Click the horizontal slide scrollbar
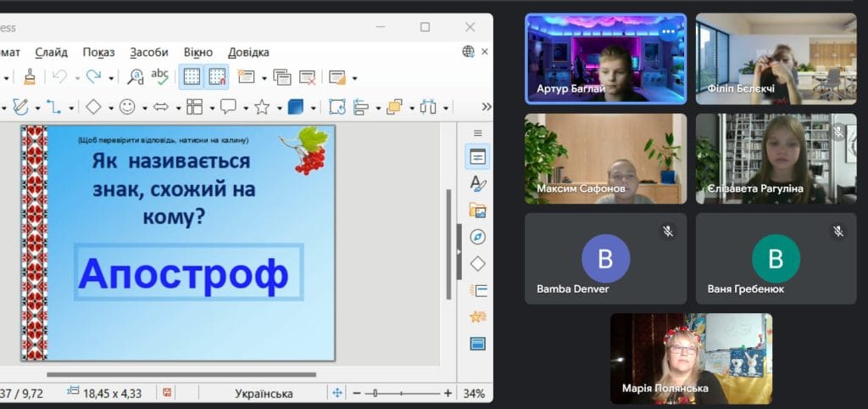Image resolution: width=868 pixels, height=409 pixels. tap(181, 375)
